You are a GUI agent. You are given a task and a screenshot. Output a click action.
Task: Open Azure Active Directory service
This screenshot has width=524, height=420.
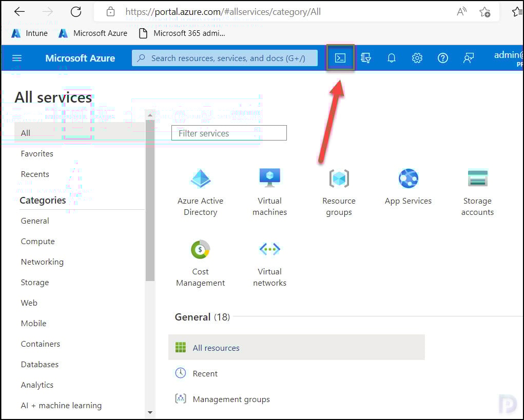coord(200,193)
